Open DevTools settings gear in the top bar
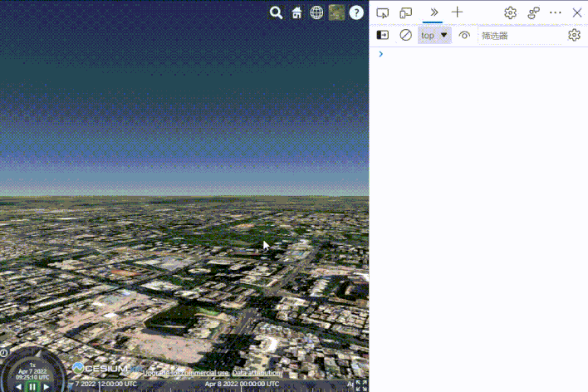This screenshot has width=588, height=392. coord(510,13)
